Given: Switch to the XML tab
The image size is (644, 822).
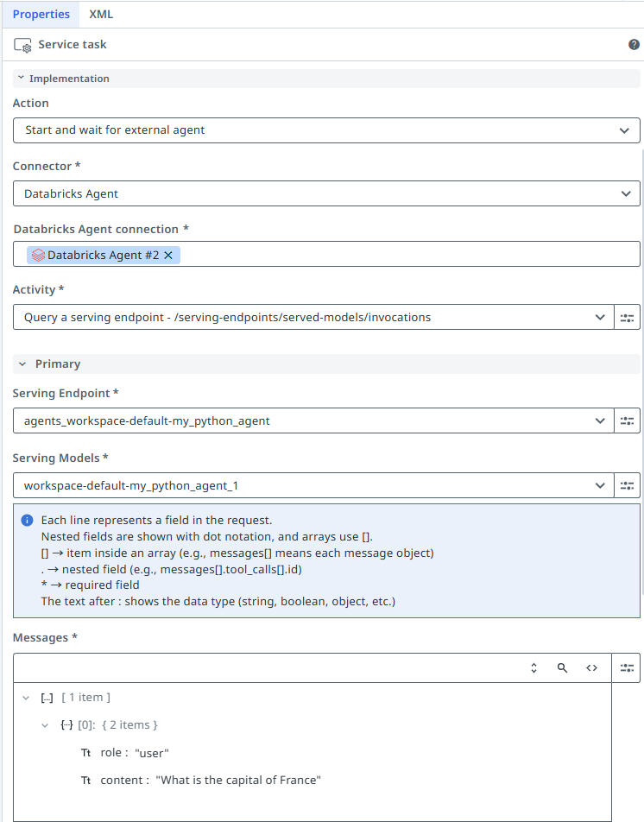Looking at the screenshot, I should click(x=101, y=14).
